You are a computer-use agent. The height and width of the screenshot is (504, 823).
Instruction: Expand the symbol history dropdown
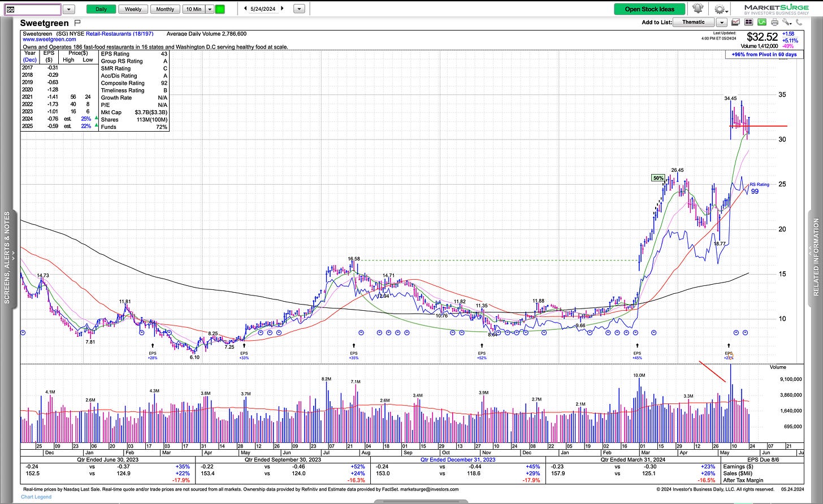click(68, 9)
